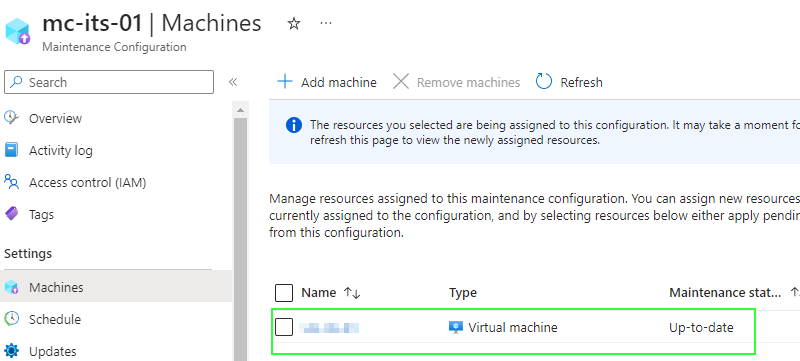Open the blurred machine name link

[x=329, y=327]
